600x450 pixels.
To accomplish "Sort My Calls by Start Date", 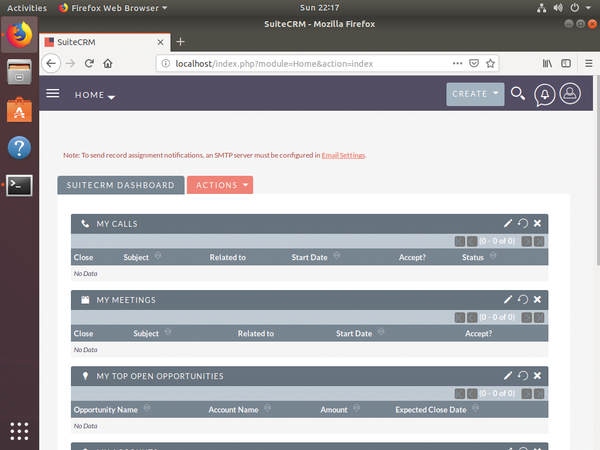I will [x=336, y=256].
